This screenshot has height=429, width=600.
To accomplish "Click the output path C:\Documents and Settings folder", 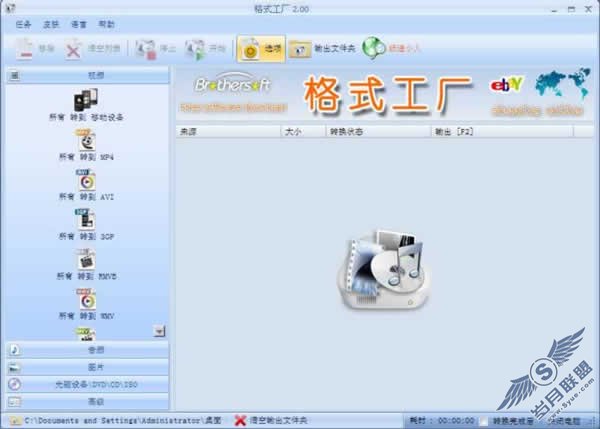I will pyautogui.click(x=123, y=421).
